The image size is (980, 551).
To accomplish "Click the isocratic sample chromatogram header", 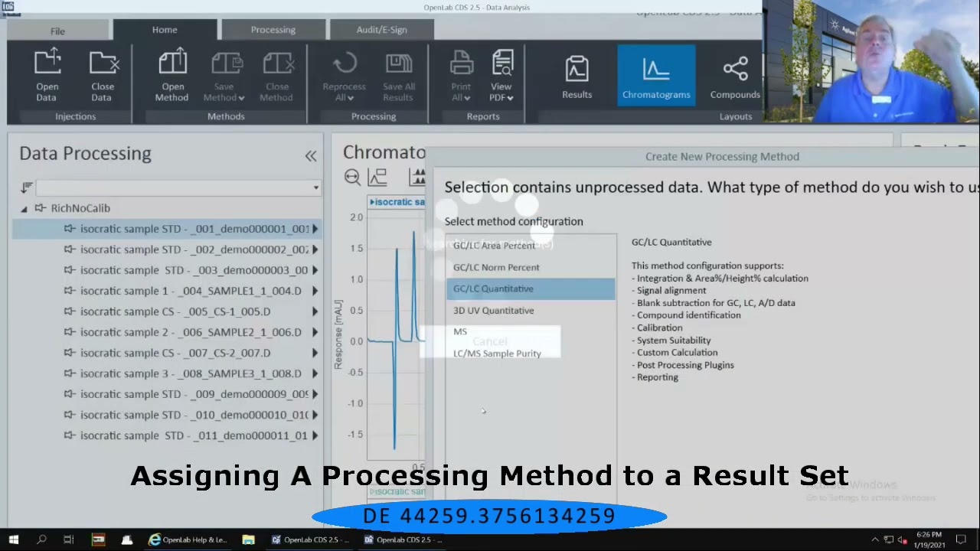I will (397, 202).
